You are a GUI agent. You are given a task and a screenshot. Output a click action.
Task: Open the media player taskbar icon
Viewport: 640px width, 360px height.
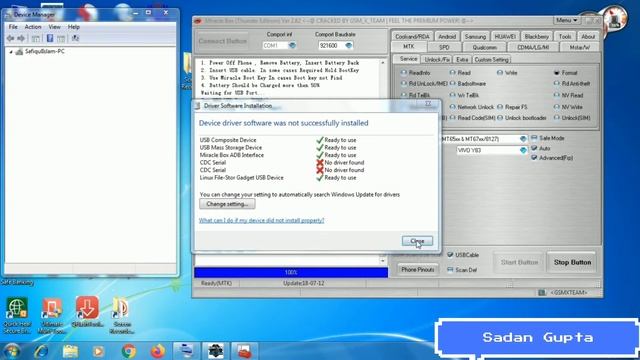point(98,351)
